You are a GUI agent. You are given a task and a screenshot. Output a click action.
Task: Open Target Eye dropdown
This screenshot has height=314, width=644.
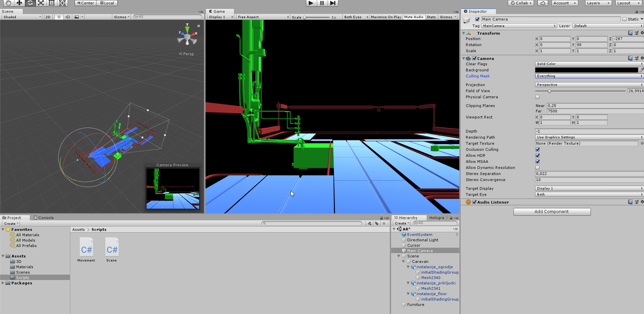tap(589, 194)
